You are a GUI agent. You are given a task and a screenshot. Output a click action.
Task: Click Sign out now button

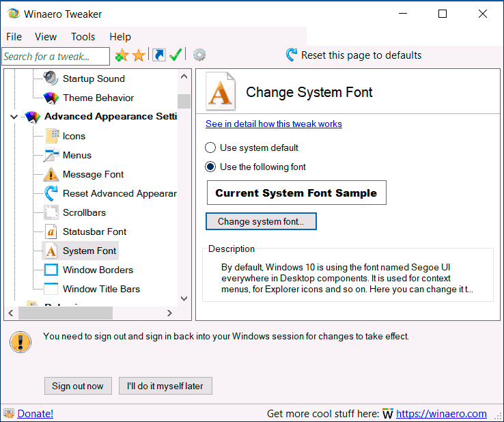click(78, 386)
